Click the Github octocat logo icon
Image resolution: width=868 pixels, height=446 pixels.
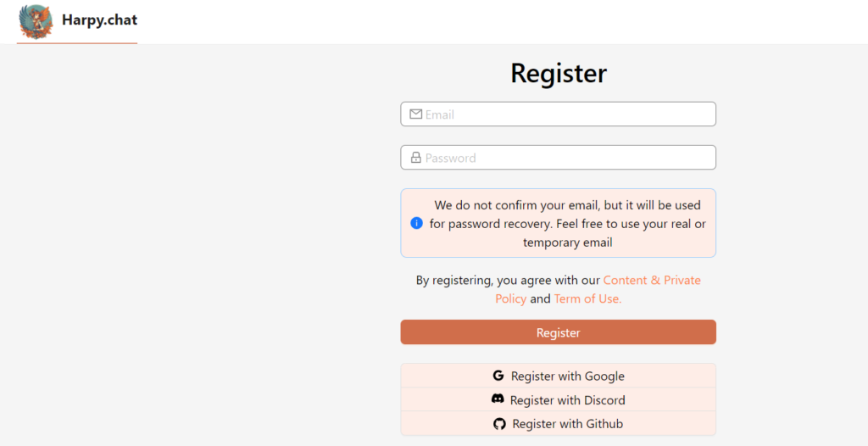tap(499, 424)
